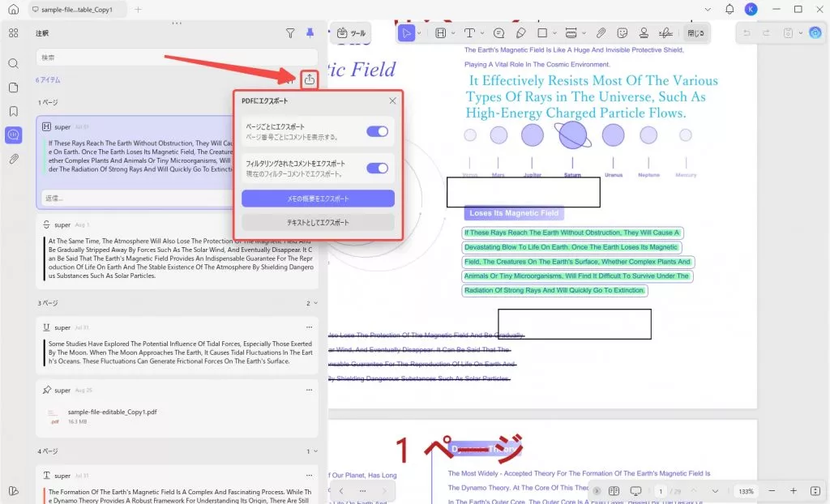830x504 pixels.
Task: Click the save document icon
Action: (x=788, y=33)
